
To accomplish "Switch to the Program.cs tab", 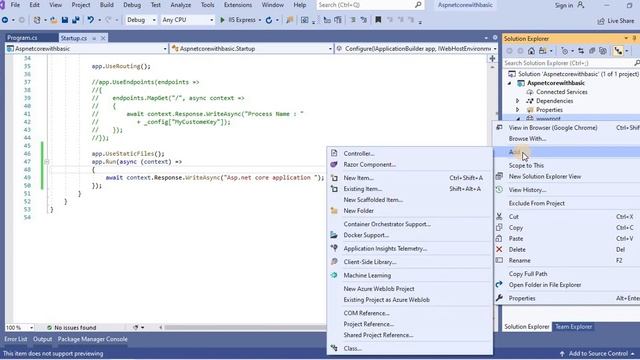I will pyautogui.click(x=22, y=38).
